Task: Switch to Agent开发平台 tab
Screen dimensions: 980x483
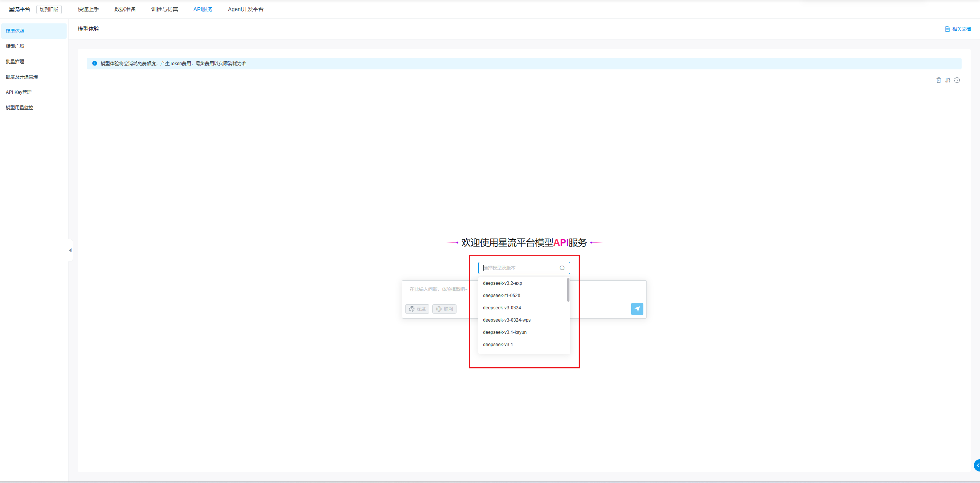Action: point(245,9)
